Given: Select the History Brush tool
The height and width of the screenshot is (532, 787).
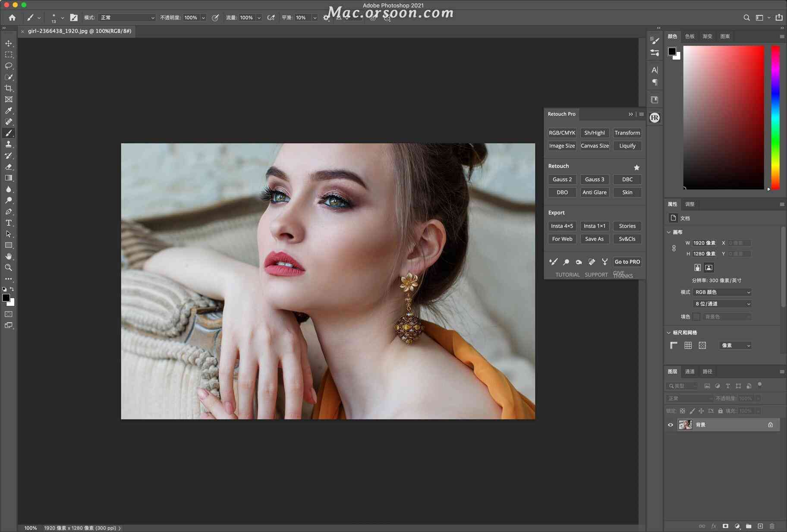Looking at the screenshot, I should click(9, 155).
